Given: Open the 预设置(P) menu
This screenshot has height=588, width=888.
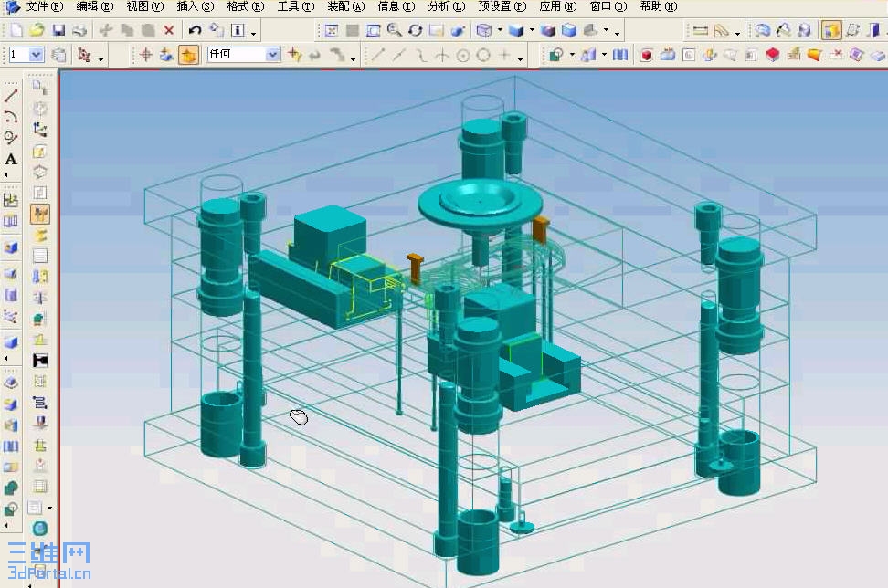Looking at the screenshot, I should (x=502, y=6).
